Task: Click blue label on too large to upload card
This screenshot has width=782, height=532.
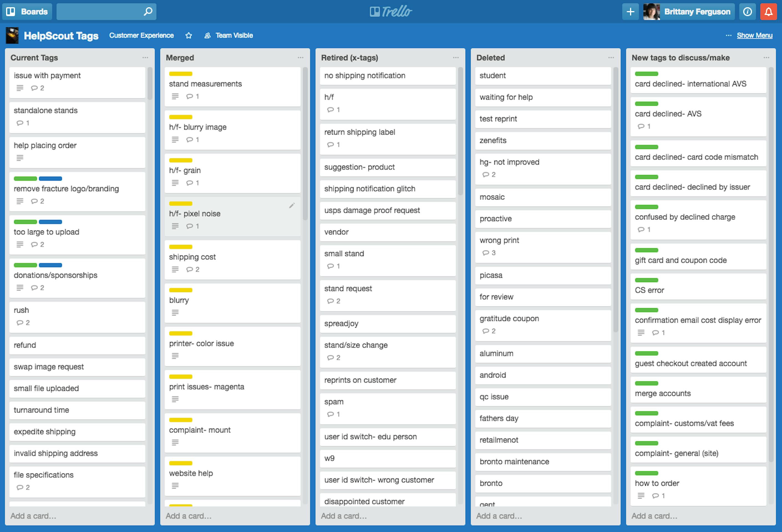Action: [x=50, y=222]
